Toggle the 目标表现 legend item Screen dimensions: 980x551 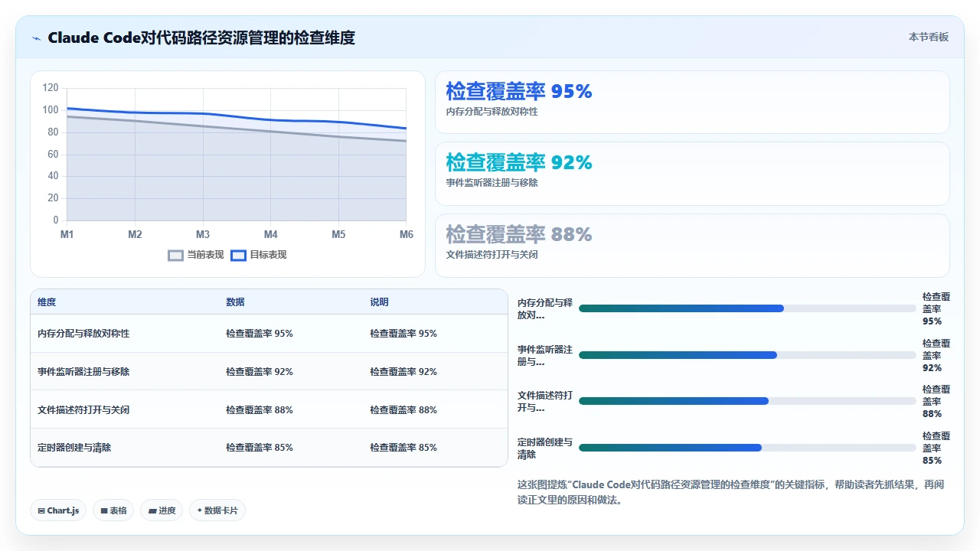(259, 255)
